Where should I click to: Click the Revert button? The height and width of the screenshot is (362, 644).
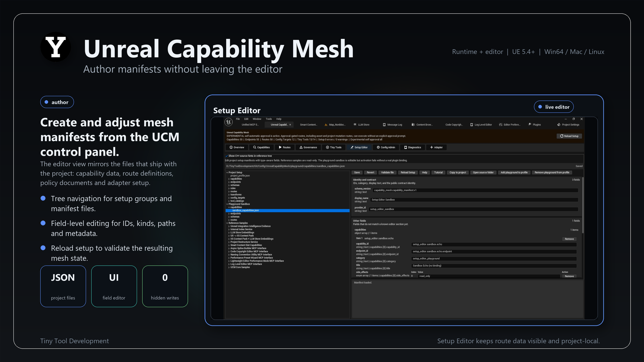click(x=370, y=173)
